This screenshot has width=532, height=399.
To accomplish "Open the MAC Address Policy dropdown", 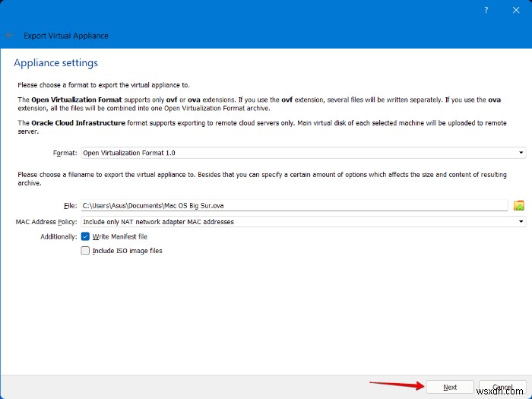I will (x=303, y=222).
